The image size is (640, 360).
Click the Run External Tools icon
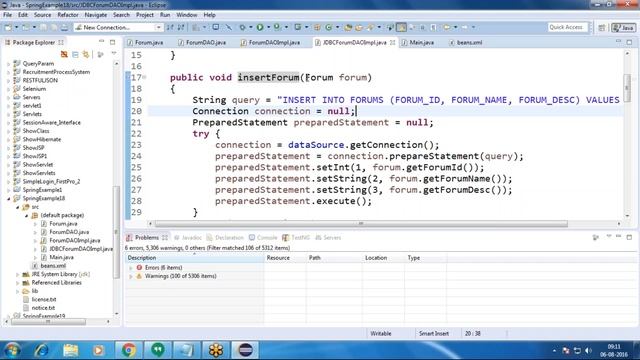(x=277, y=27)
